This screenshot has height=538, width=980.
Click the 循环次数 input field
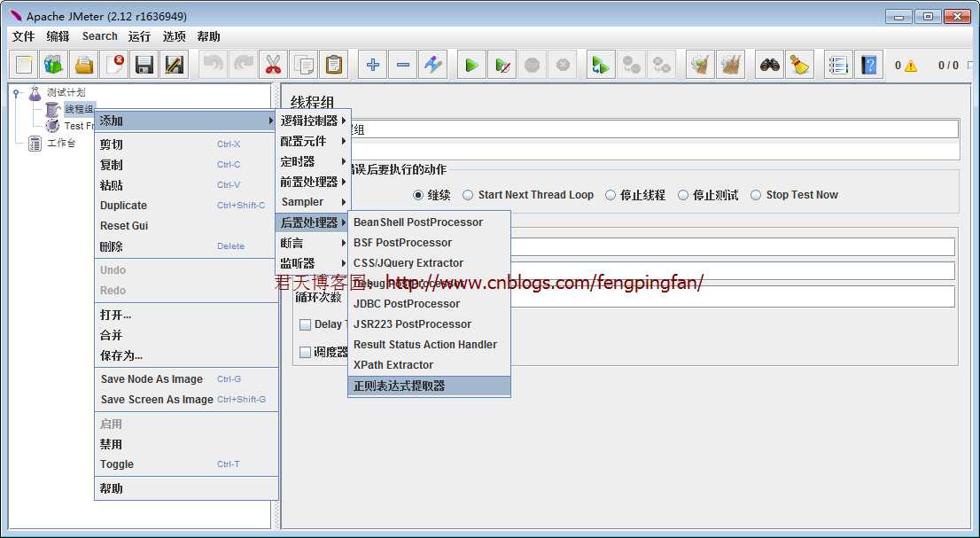[x=733, y=297]
